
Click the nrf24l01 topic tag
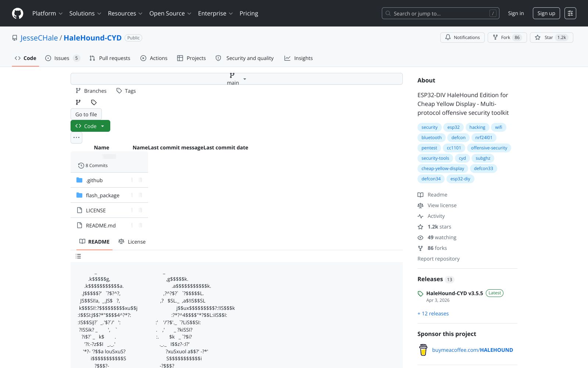[484, 138]
